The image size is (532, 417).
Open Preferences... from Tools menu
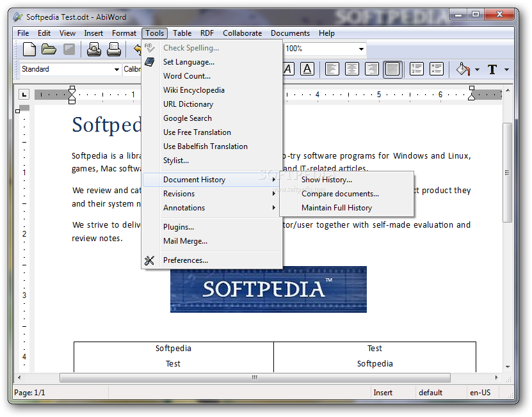(213, 260)
